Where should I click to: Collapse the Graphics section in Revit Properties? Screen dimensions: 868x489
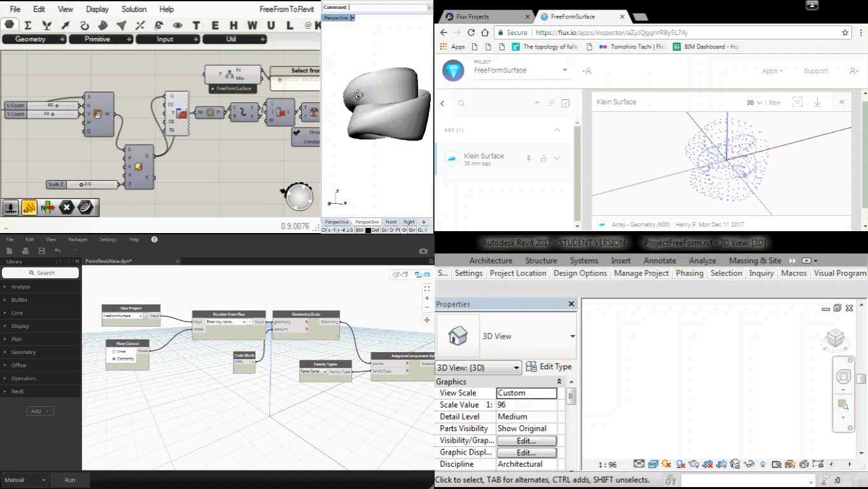[559, 381]
